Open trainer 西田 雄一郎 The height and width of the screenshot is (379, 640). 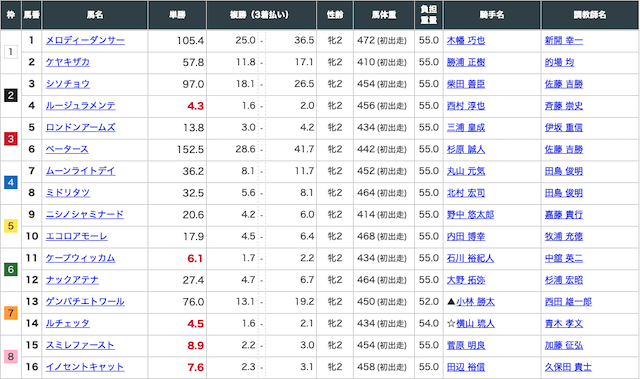tap(568, 301)
